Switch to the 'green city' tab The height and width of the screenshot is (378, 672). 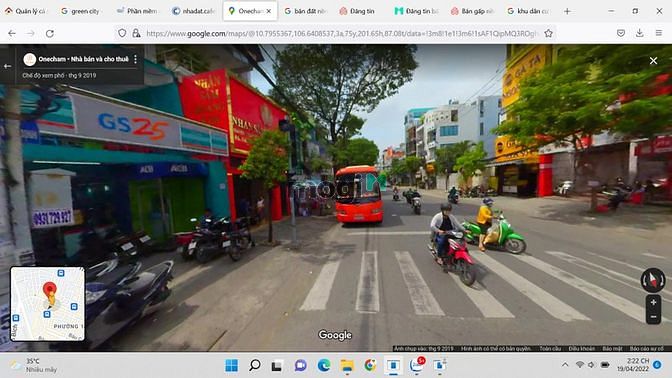tap(81, 11)
